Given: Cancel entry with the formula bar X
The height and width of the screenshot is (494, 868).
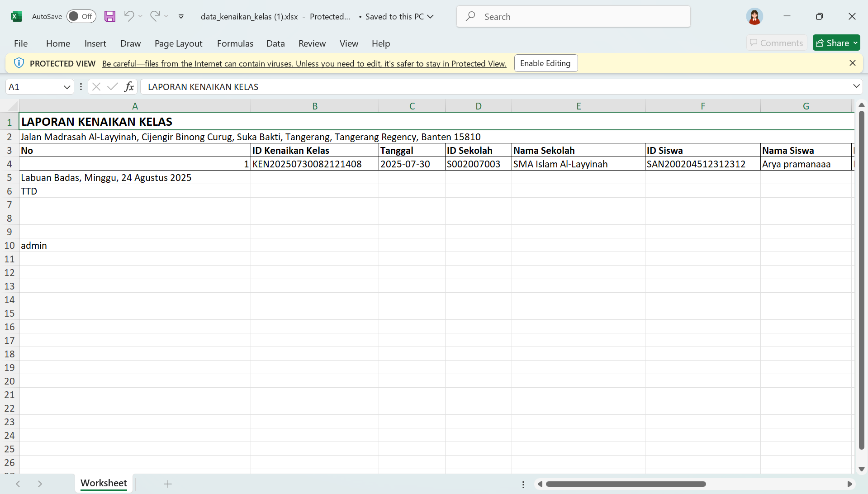Looking at the screenshot, I should tap(96, 86).
